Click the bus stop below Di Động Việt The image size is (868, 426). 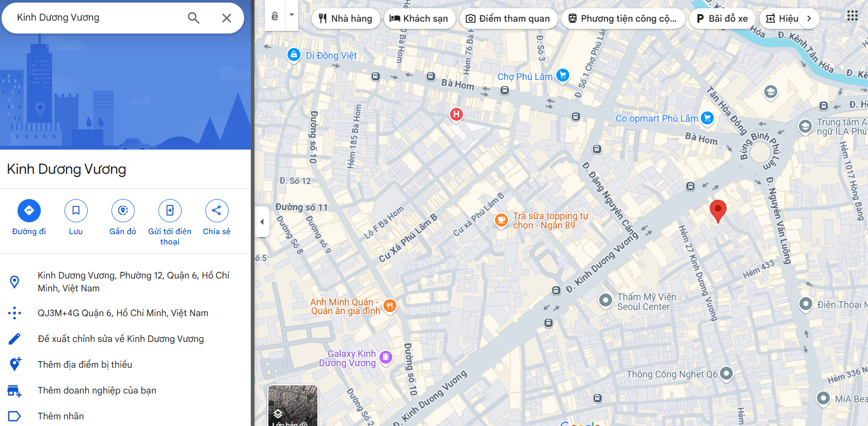[x=376, y=76]
